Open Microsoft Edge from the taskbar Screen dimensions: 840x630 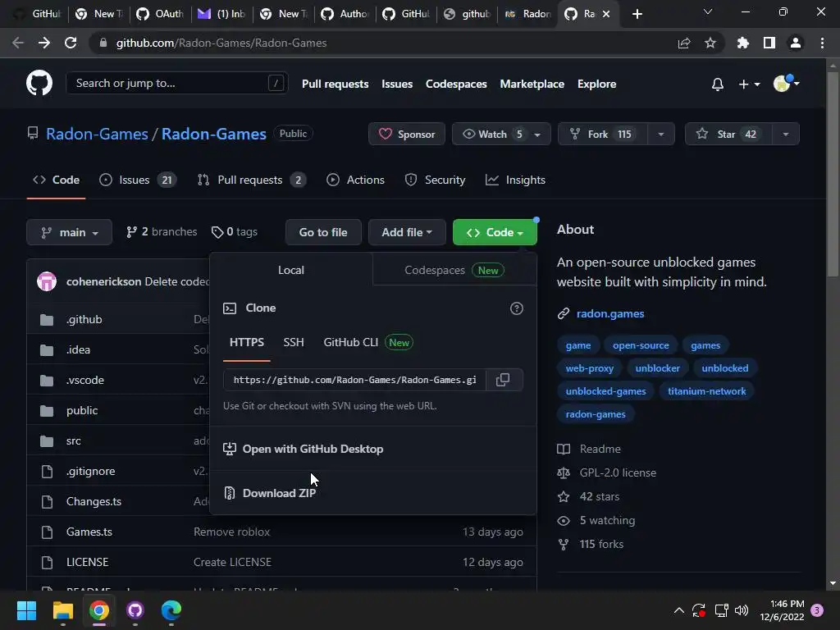[x=171, y=610]
